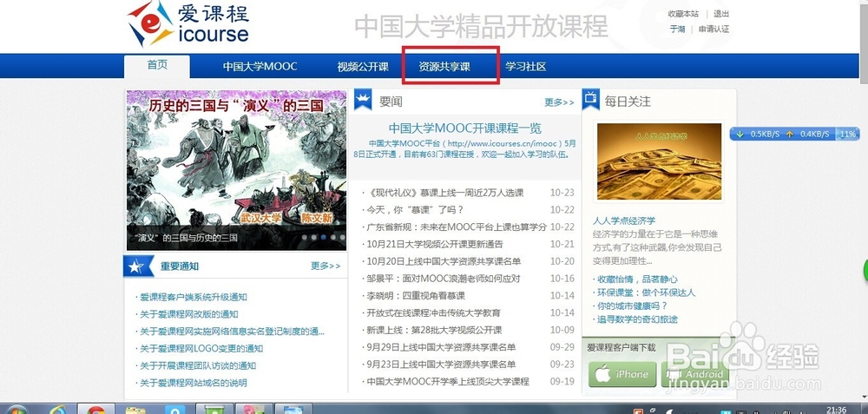
Task: Open 9月23日上线中国大学资源共享课名单
Action: [441, 365]
